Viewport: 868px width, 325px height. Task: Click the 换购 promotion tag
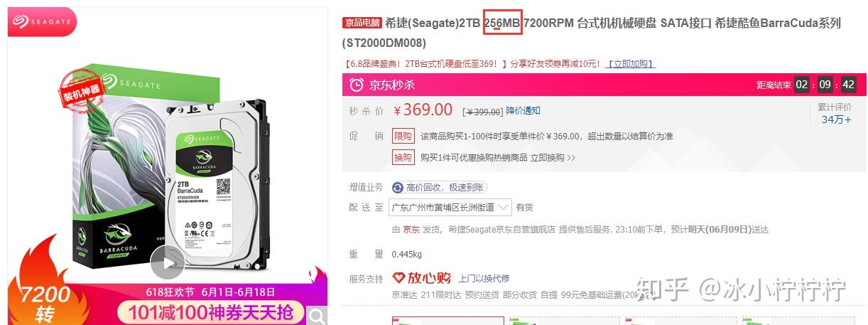403,158
